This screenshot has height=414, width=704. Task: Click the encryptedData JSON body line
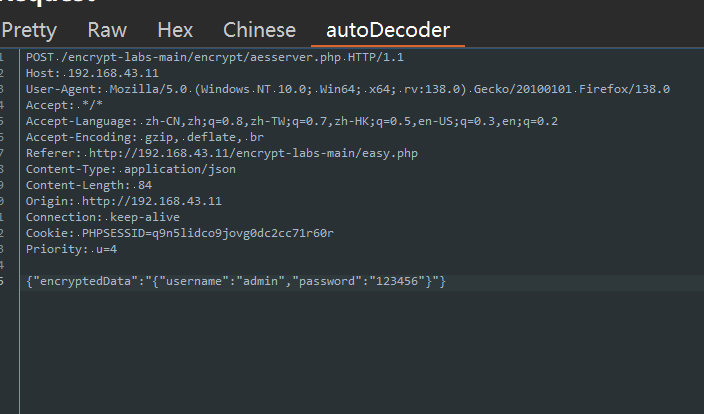[x=236, y=282]
